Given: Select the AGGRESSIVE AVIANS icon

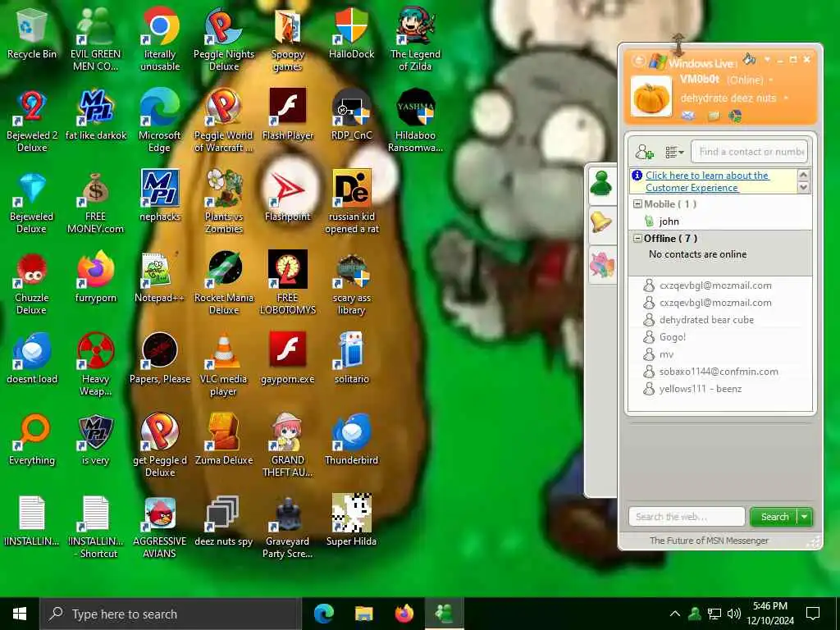Looking at the screenshot, I should click(x=160, y=527).
